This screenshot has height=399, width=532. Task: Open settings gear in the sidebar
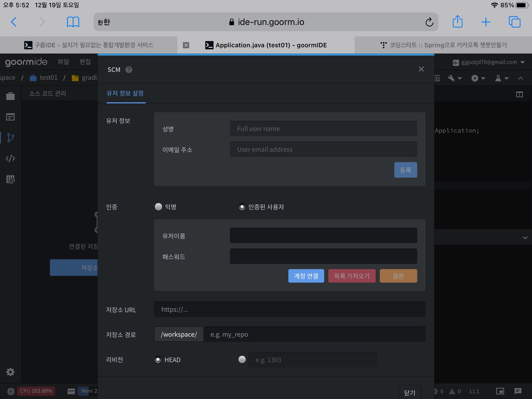coord(11,372)
